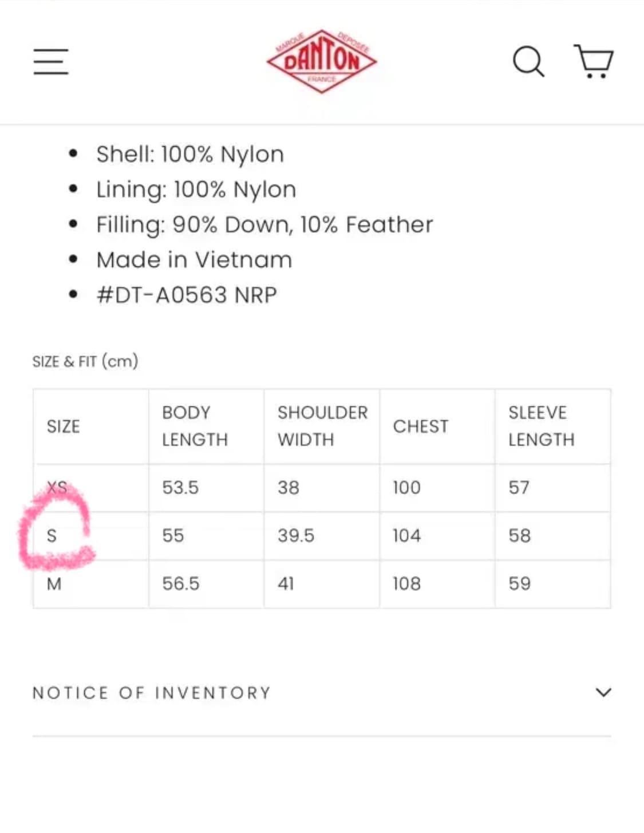
Task: Click the 104 chest value for size S
Action: click(x=406, y=536)
